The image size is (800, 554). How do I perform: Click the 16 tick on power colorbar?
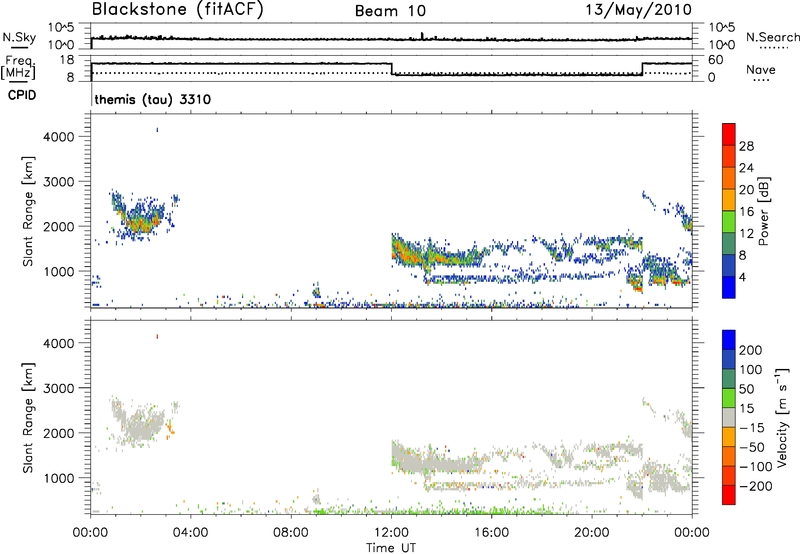coord(746,212)
